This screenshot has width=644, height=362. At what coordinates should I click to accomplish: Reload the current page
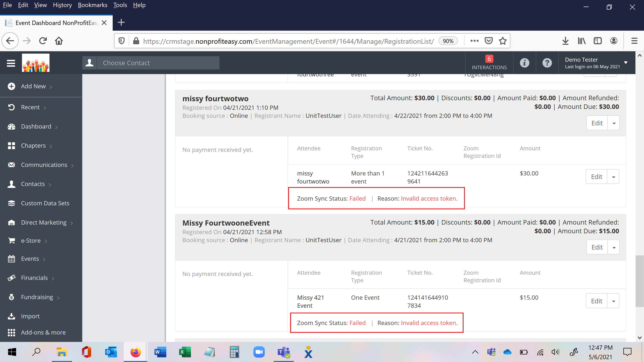[x=43, y=41]
